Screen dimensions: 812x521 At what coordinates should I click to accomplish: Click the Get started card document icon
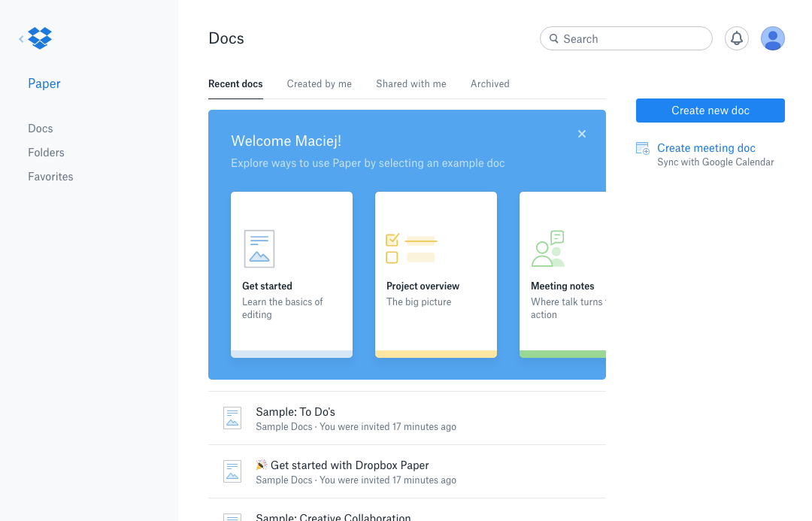(x=259, y=249)
